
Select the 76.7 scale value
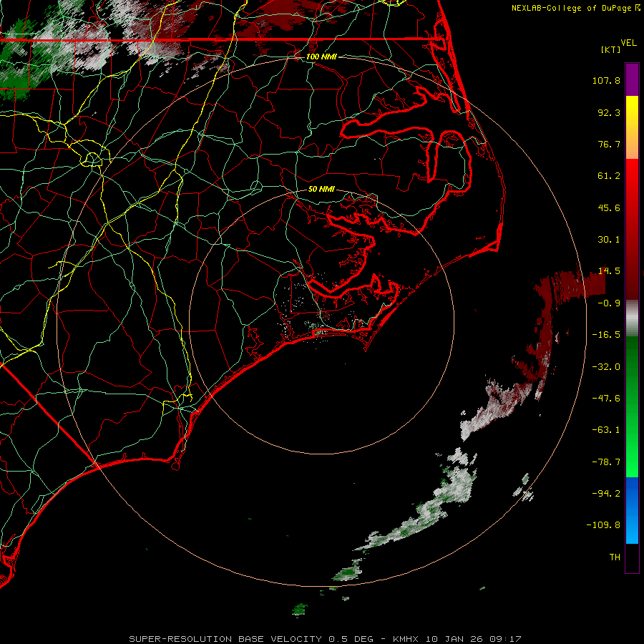(609, 144)
